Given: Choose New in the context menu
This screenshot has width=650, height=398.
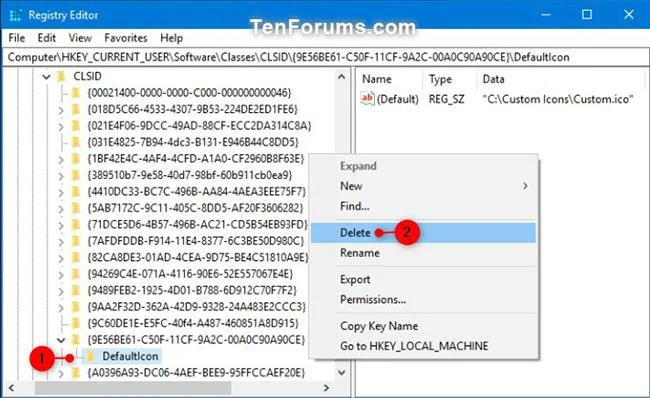Looking at the screenshot, I should pyautogui.click(x=424, y=186).
